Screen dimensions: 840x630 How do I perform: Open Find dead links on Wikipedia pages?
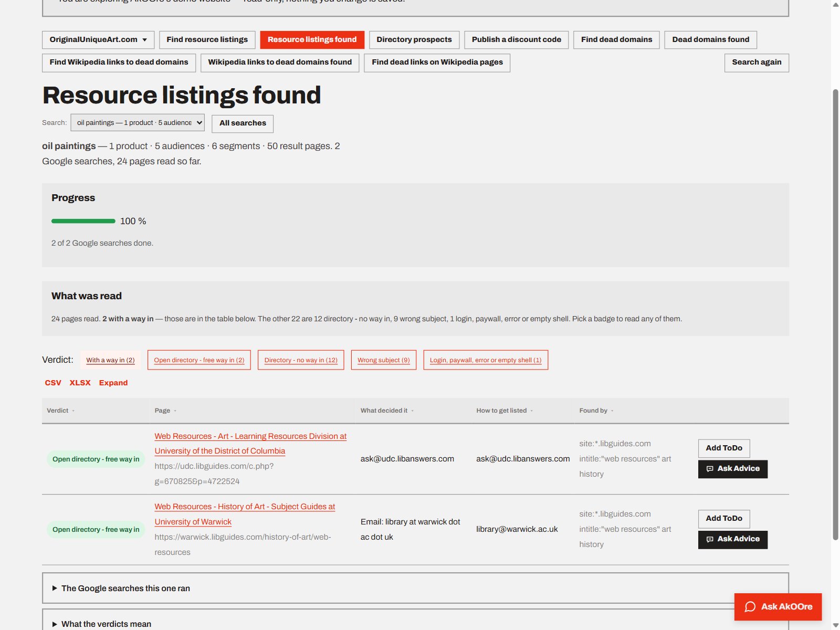coord(437,62)
